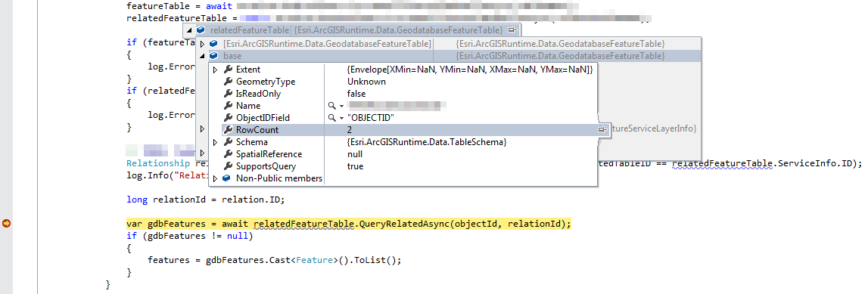The width and height of the screenshot is (868, 294).
Task: Click QueryRelatedAsync in the highlighted line
Action: [x=403, y=224]
